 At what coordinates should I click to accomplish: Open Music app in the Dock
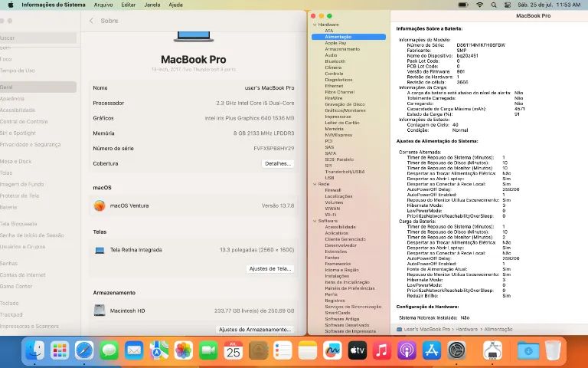[382, 350]
